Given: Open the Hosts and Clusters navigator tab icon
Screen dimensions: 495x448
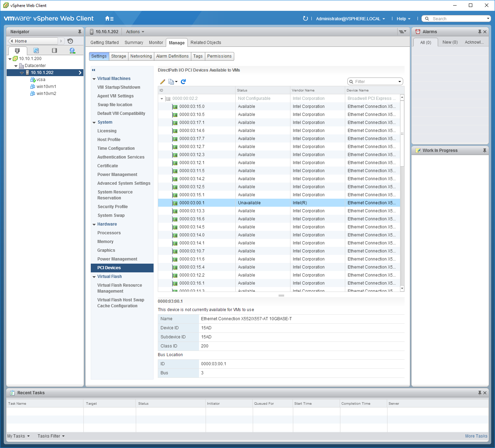Looking at the screenshot, I should pyautogui.click(x=17, y=51).
